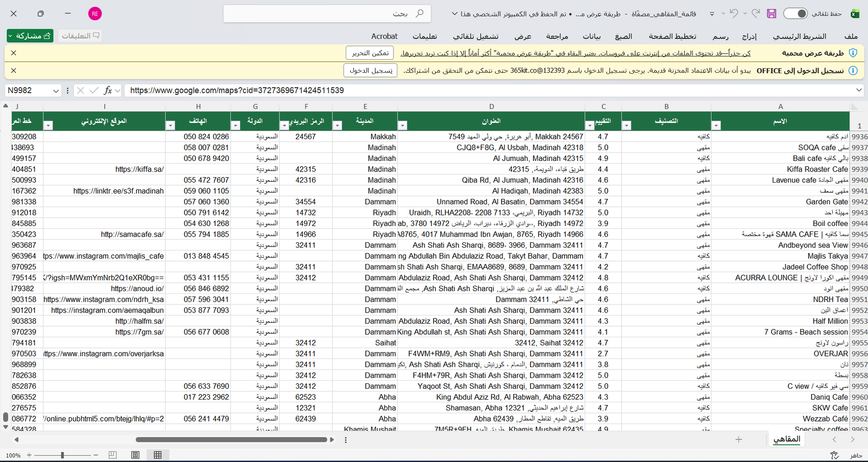Add a new sheet with plus icon
The image size is (868, 462).
pyautogui.click(x=739, y=439)
